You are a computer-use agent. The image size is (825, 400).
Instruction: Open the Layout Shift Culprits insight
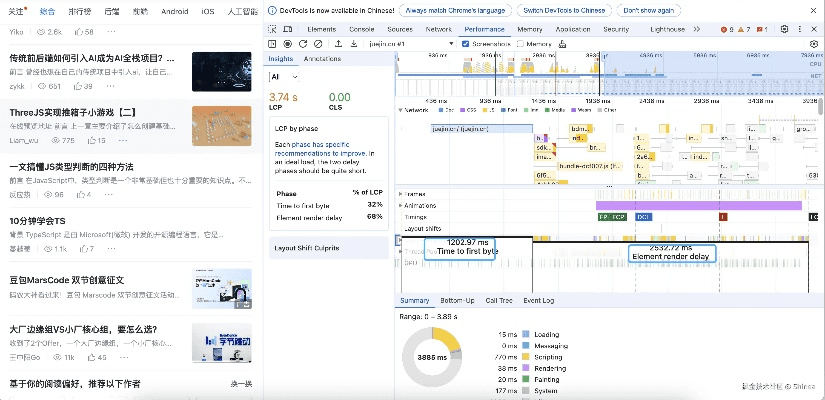pyautogui.click(x=309, y=247)
